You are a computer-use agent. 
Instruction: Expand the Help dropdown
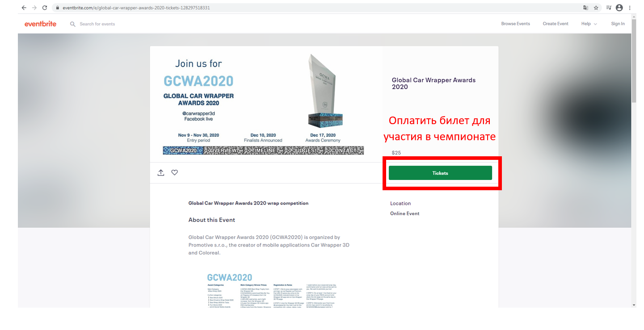(x=589, y=24)
